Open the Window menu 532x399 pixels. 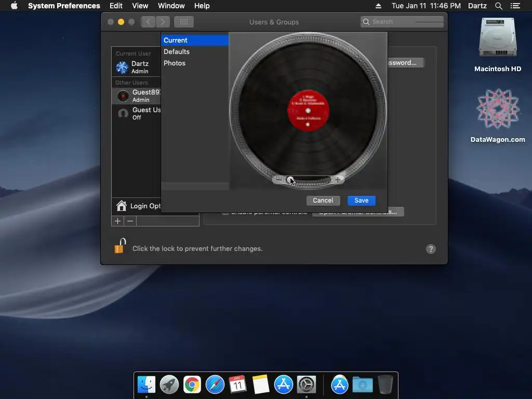point(171,6)
